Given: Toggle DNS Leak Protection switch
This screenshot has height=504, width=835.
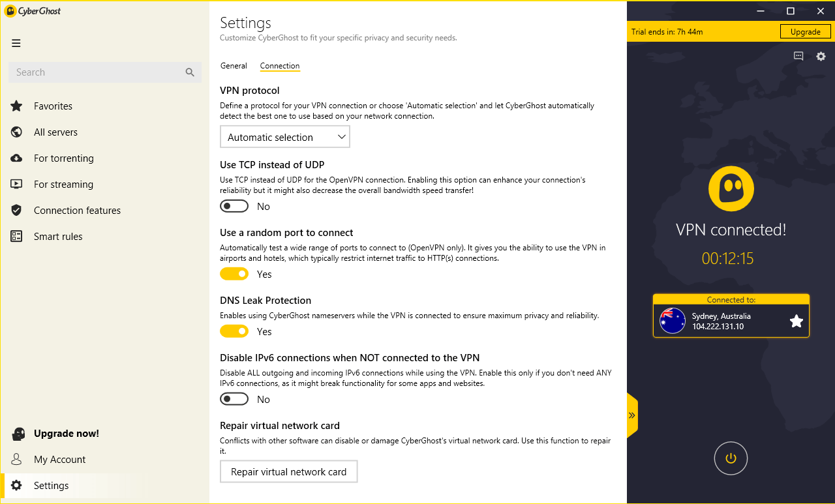Looking at the screenshot, I should (234, 332).
